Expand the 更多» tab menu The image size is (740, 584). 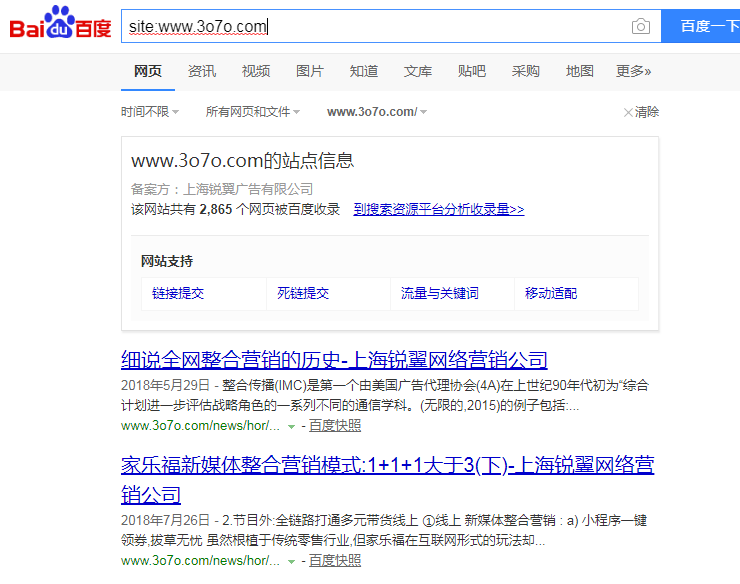pyautogui.click(x=633, y=71)
